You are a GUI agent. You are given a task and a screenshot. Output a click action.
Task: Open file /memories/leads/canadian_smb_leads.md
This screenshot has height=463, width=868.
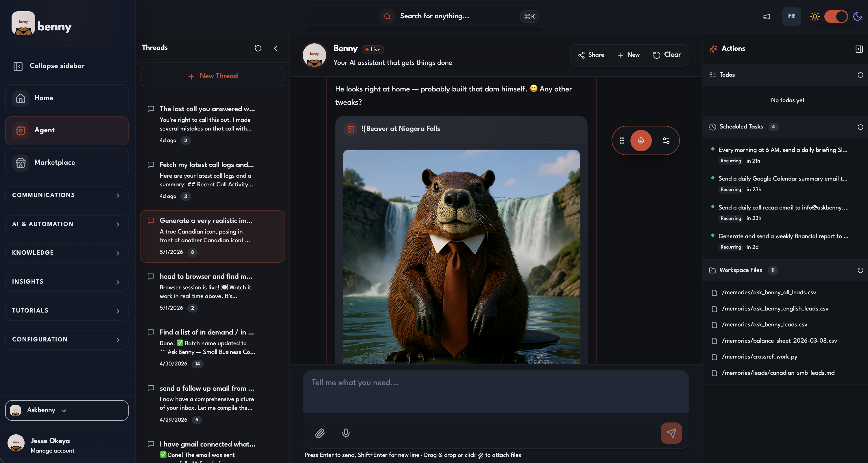coord(778,373)
